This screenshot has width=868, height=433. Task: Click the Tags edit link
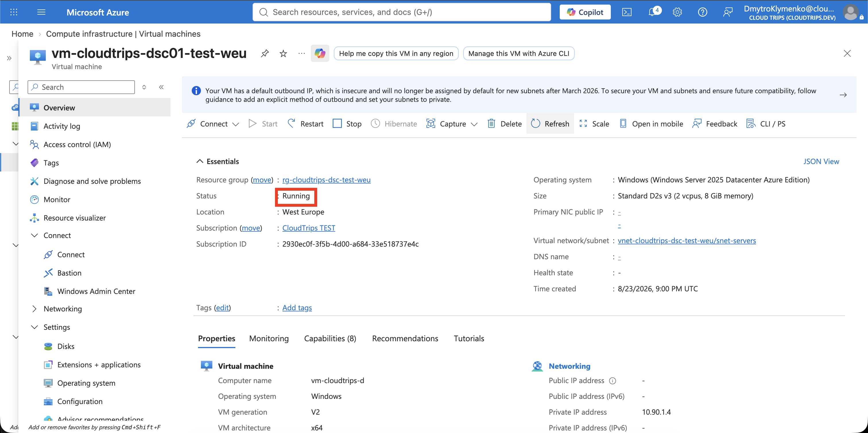tap(222, 307)
